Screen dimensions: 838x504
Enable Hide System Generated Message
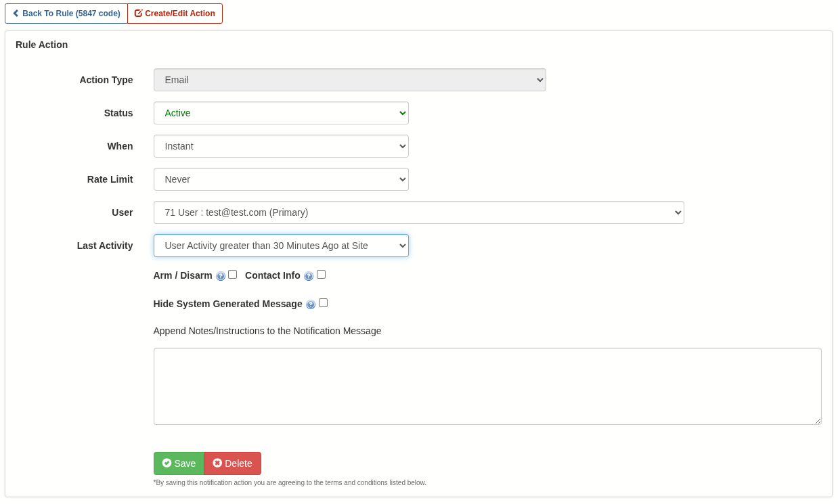(323, 302)
